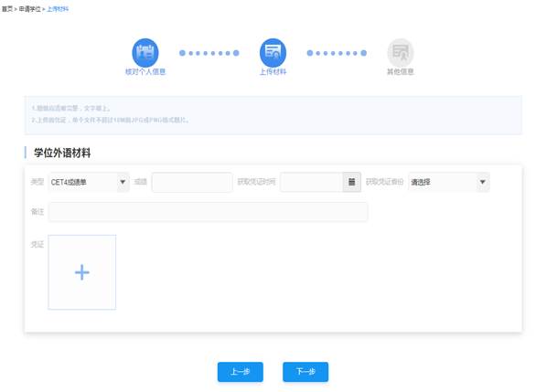
Task: Focus the 成绩 score input field
Action: pyautogui.click(x=192, y=182)
